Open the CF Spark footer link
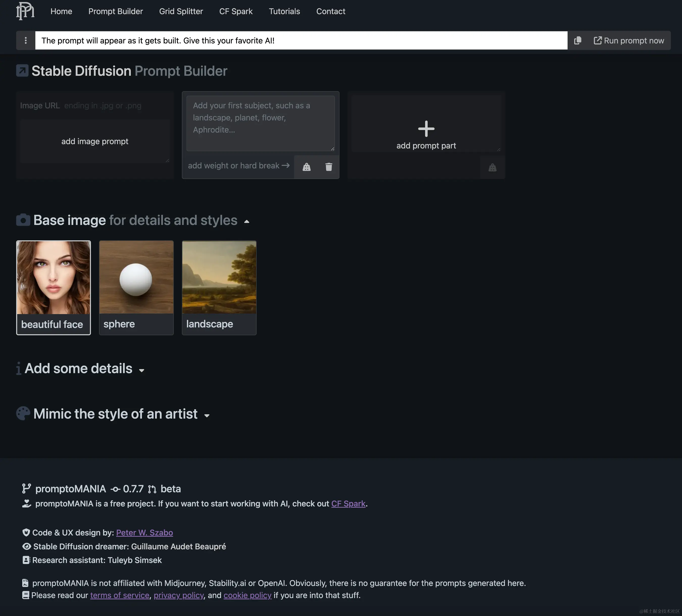This screenshot has height=616, width=682. point(348,503)
